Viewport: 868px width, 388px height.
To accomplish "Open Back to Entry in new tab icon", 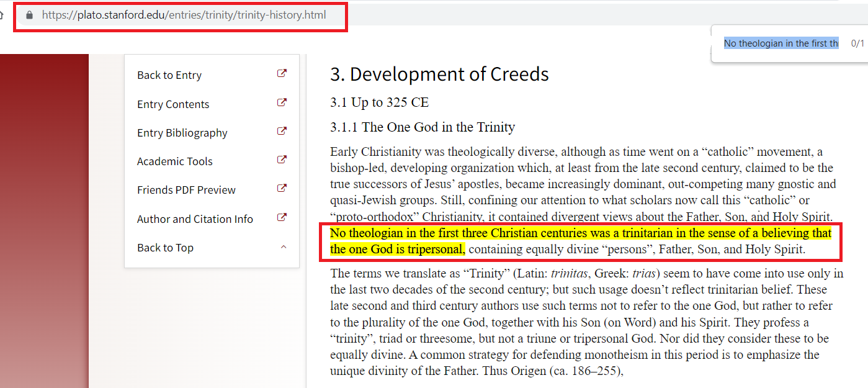I will pyautogui.click(x=282, y=73).
